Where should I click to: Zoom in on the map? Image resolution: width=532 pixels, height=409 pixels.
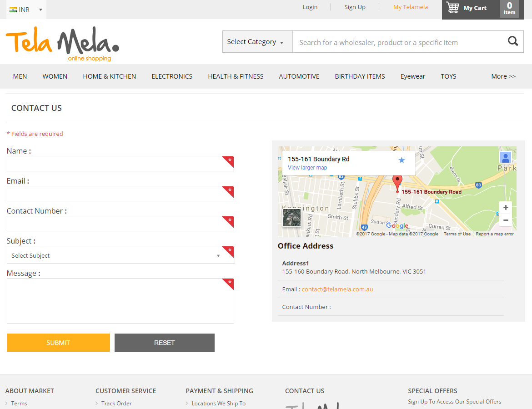pos(506,208)
